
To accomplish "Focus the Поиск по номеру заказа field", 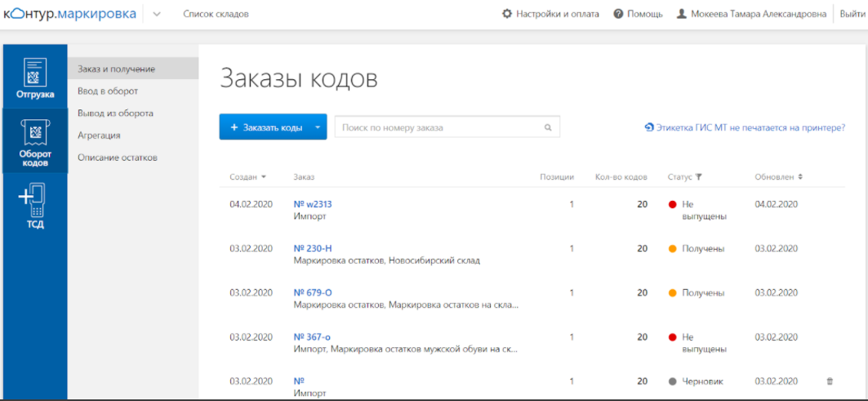I will tap(447, 127).
